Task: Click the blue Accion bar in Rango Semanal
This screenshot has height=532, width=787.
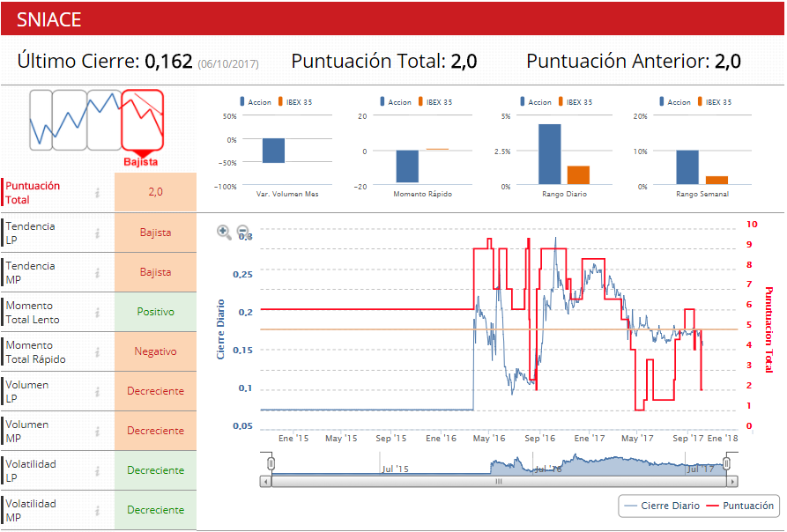Action: click(687, 167)
